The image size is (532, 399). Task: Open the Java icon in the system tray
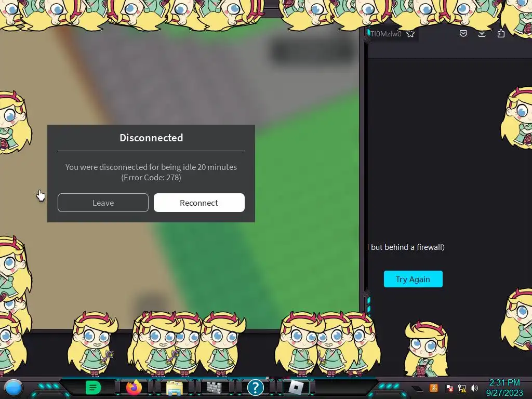[434, 388]
